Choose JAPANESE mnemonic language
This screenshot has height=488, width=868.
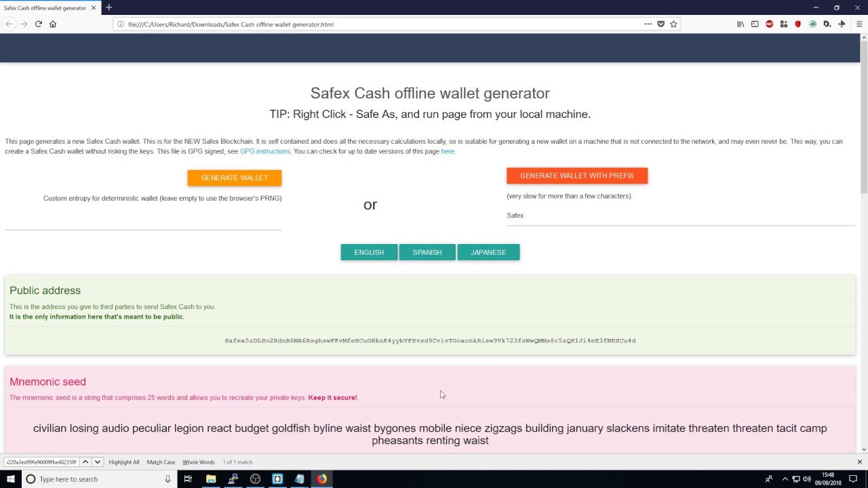click(x=488, y=252)
